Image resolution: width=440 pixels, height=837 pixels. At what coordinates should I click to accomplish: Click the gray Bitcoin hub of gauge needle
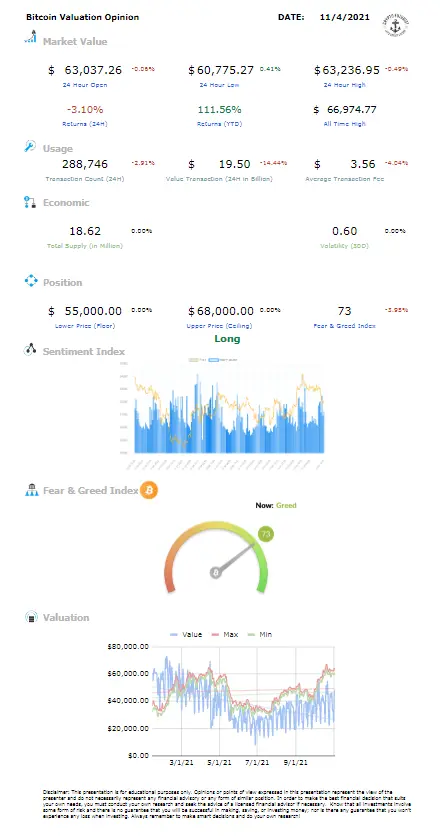[x=216, y=573]
